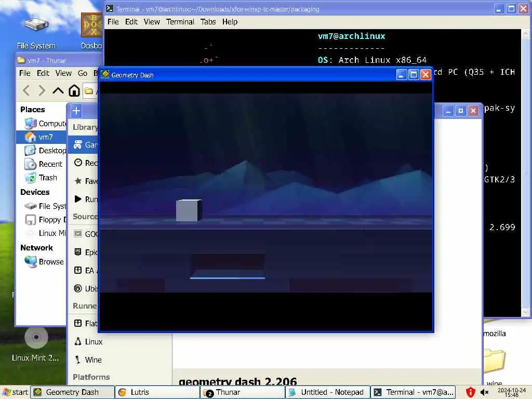Select vm7 home in Thunar sidebar
This screenshot has width=532, height=399.
coord(42,137)
